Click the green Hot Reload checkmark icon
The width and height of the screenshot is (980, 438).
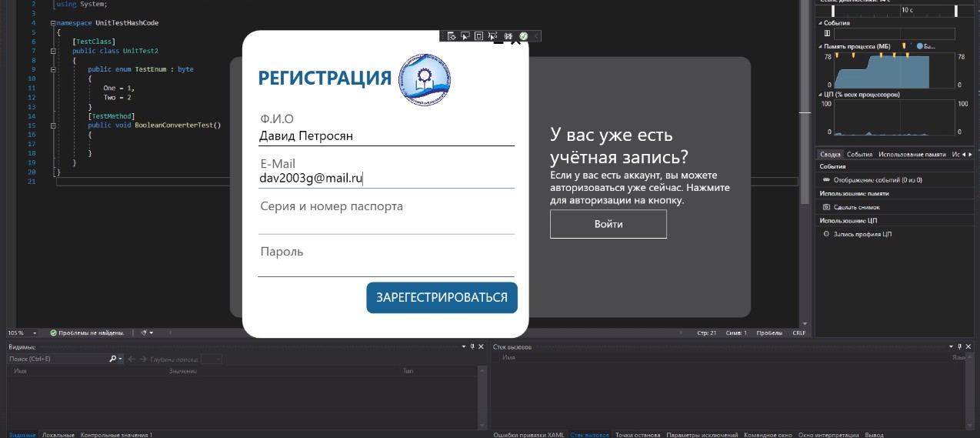(523, 36)
